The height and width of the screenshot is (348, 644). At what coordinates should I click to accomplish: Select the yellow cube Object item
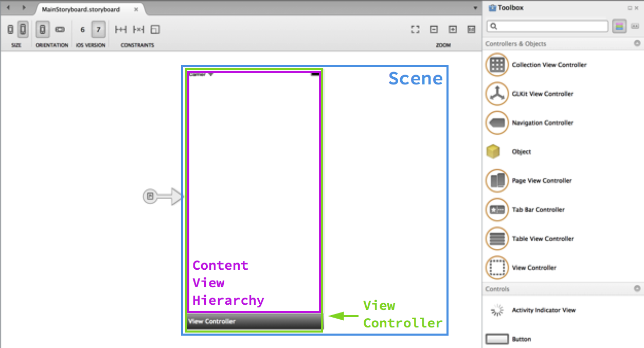[x=493, y=152]
